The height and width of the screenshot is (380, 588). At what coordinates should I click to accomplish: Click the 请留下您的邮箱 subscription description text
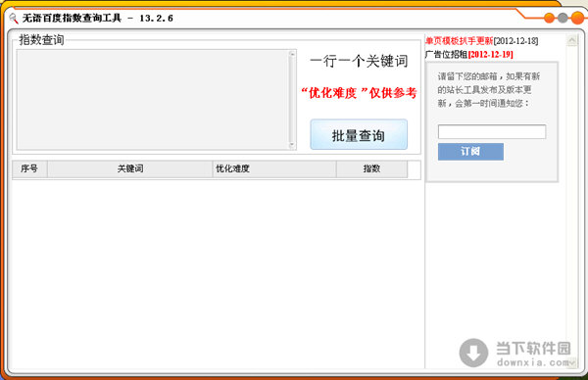tap(489, 90)
